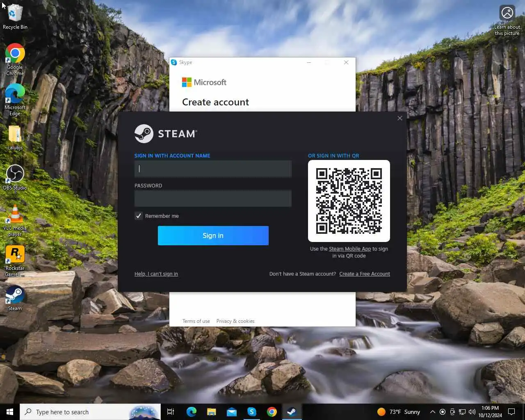Click the Steam taskbar icon
The height and width of the screenshot is (420, 525).
(292, 412)
